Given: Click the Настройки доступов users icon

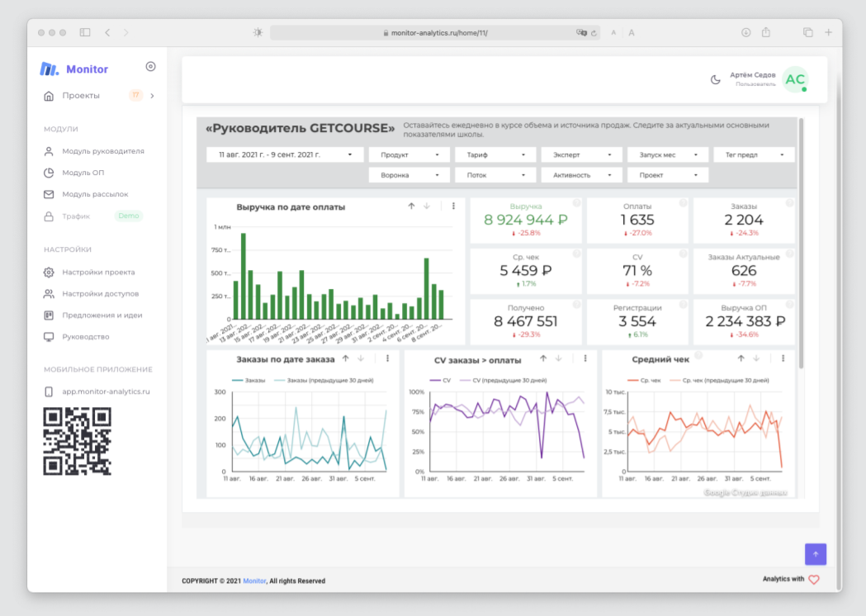Looking at the screenshot, I should pyautogui.click(x=49, y=293).
